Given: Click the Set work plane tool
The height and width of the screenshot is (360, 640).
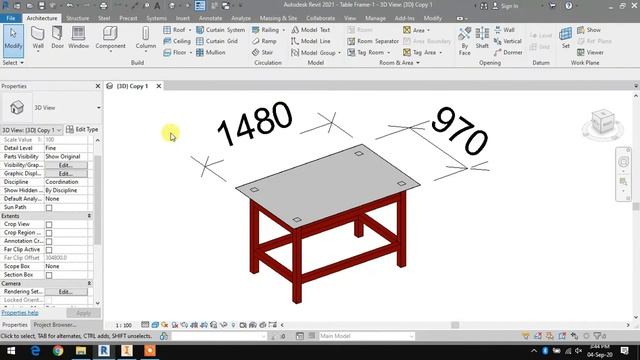Looking at the screenshot, I should 566,38.
